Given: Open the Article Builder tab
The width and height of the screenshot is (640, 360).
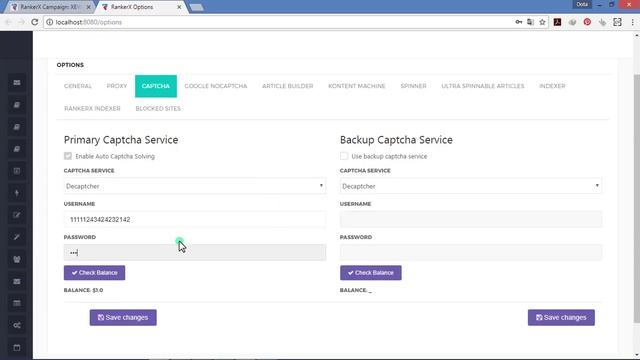Looking at the screenshot, I should point(288,86).
